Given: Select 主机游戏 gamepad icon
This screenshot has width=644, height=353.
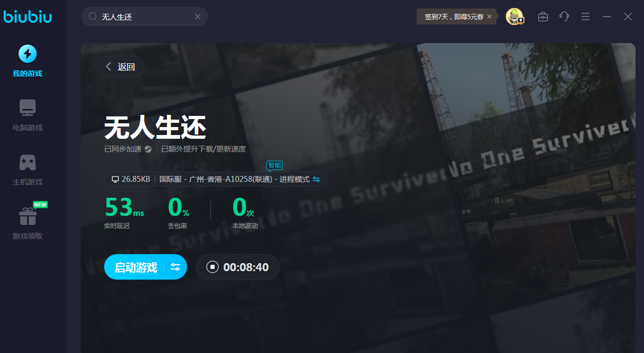Looking at the screenshot, I should point(28,163).
